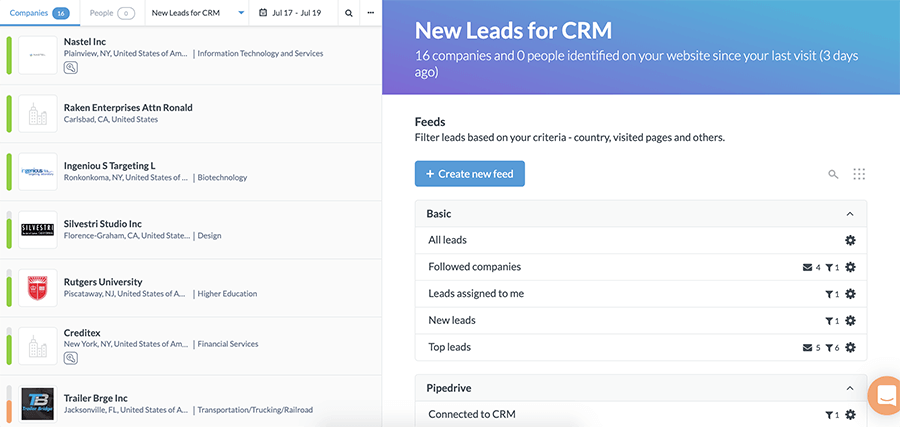Screen dimensions: 900x427
Task: Search feeds using magnifier icon
Action: [833, 174]
